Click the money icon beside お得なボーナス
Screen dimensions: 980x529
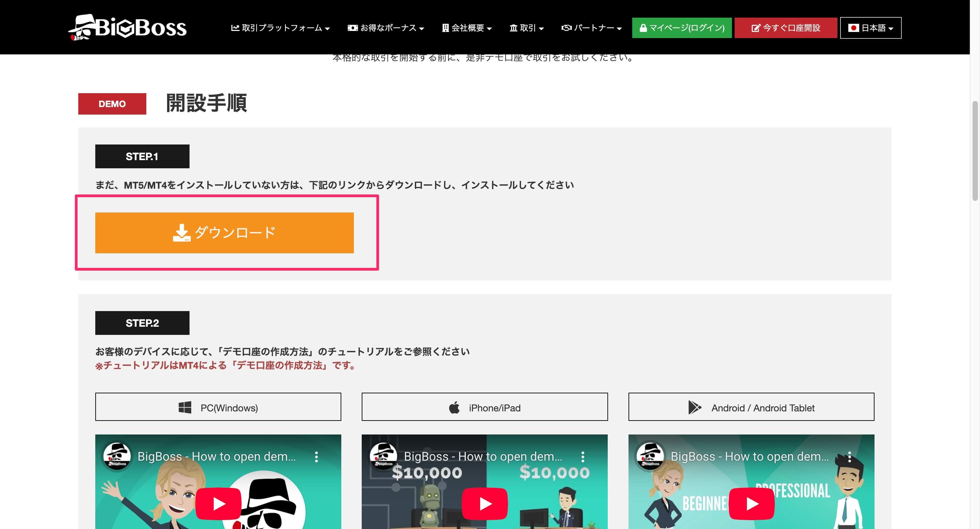[353, 28]
